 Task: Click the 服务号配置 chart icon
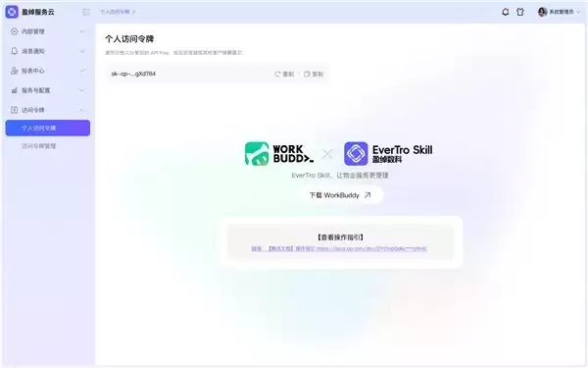[15, 90]
